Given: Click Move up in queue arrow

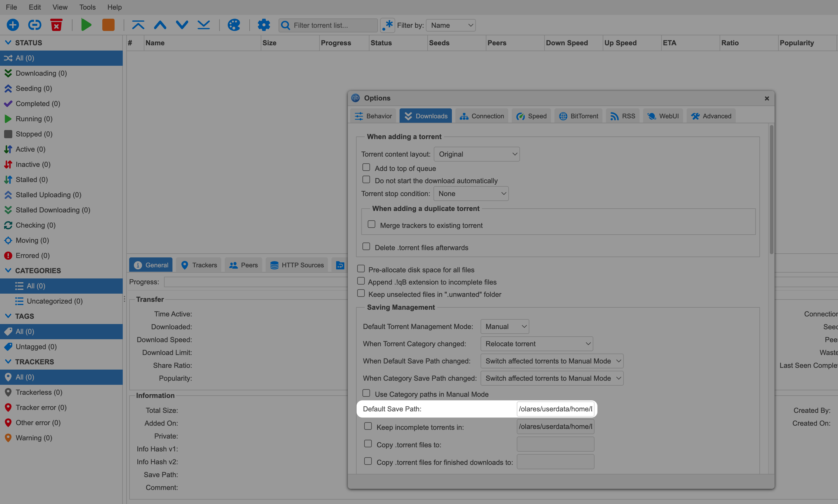Looking at the screenshot, I should 160,25.
